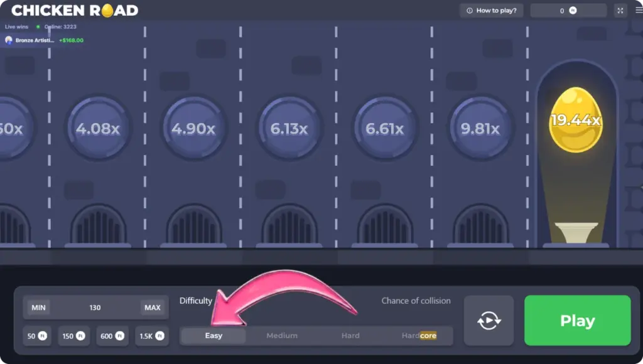
Task: Select the 4.90x multiplier manhole
Action: 193,128
